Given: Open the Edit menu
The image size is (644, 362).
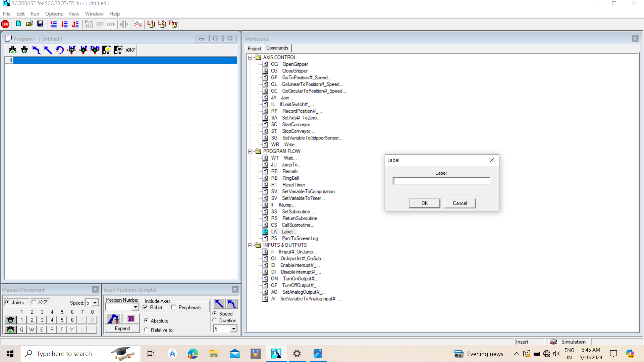Looking at the screenshot, I should coord(20,14).
